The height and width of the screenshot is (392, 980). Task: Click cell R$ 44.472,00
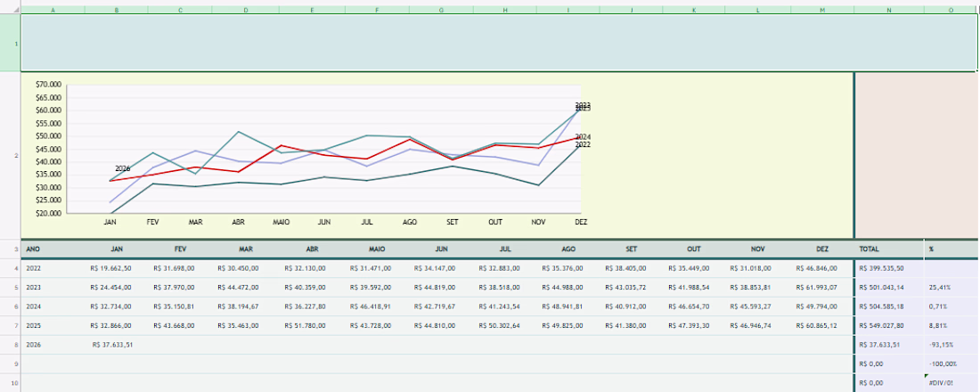click(245, 287)
